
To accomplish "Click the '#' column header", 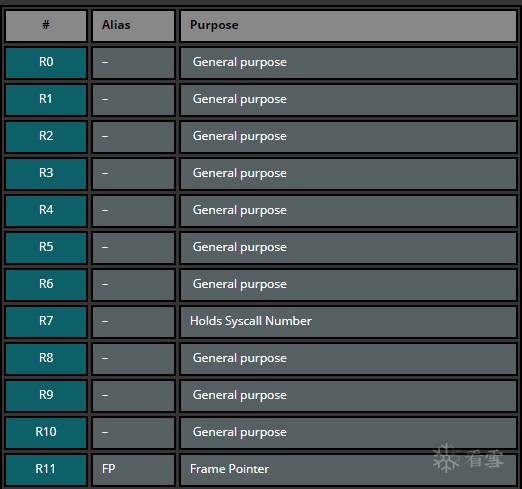I will point(46,26).
